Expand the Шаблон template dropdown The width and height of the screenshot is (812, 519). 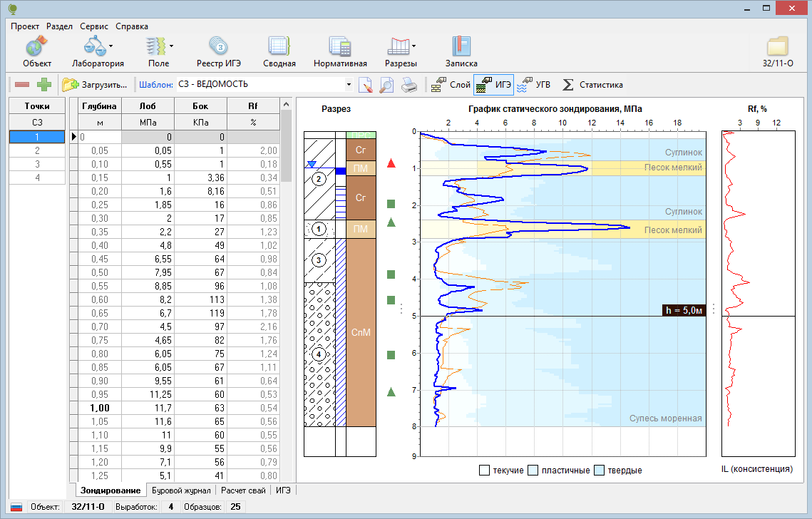tap(349, 85)
